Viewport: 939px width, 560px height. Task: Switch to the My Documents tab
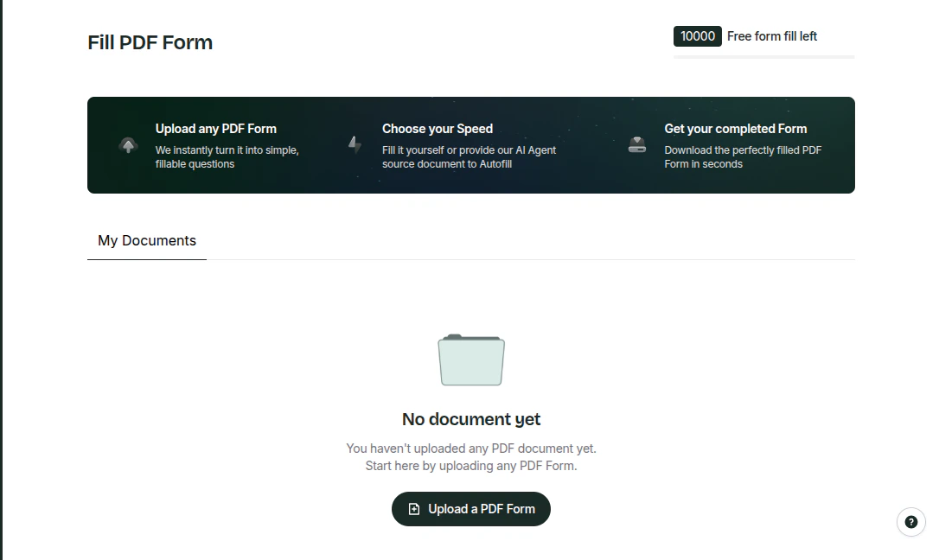point(146,240)
